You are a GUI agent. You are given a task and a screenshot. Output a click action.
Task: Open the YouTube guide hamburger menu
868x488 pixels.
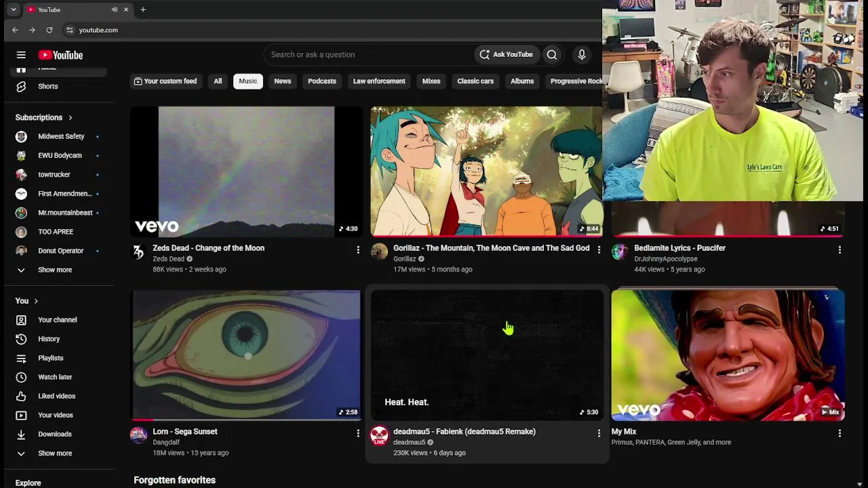click(21, 55)
